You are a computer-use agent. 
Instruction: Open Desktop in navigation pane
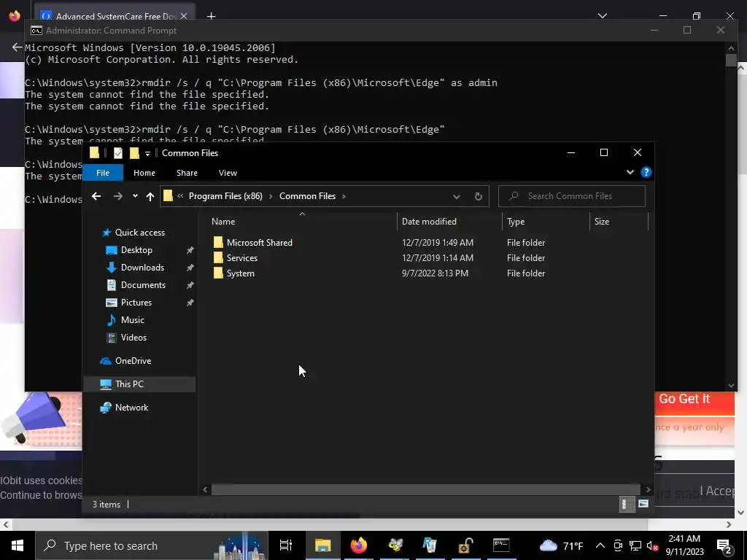pos(136,250)
